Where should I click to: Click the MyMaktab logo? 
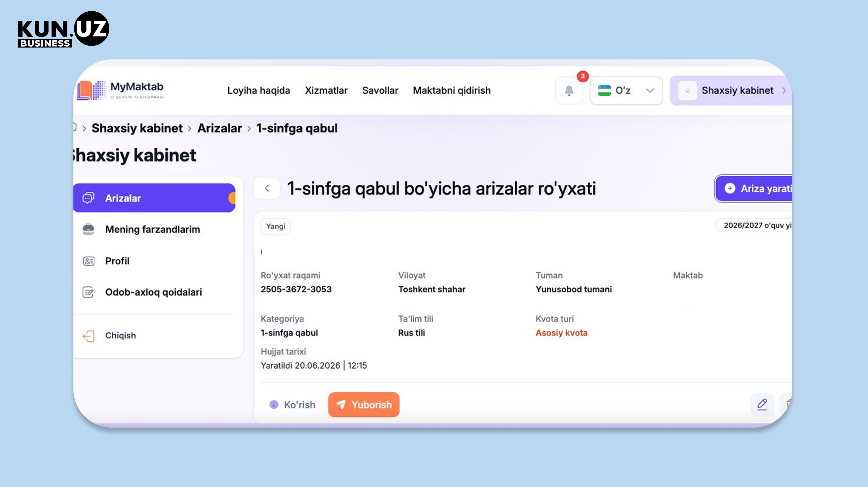click(120, 90)
